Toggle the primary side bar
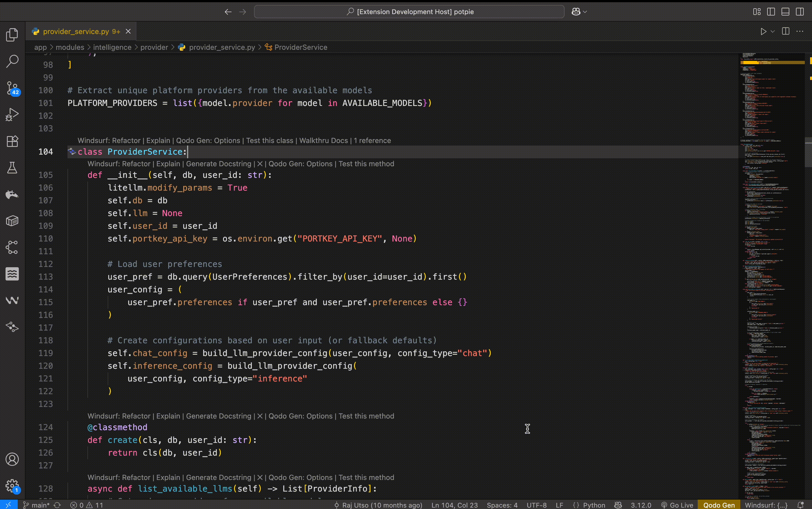 coord(771,12)
